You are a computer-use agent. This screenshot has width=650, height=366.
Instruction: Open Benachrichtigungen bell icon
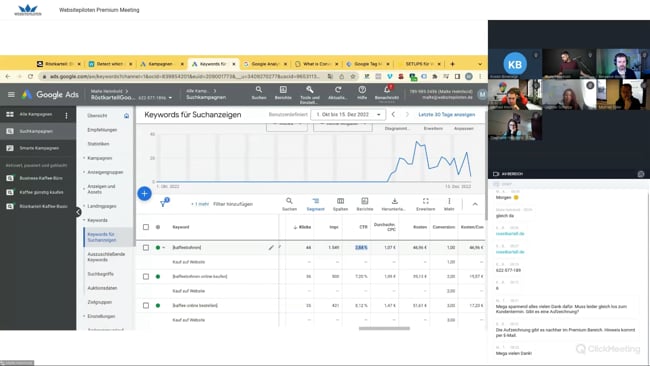[387, 93]
